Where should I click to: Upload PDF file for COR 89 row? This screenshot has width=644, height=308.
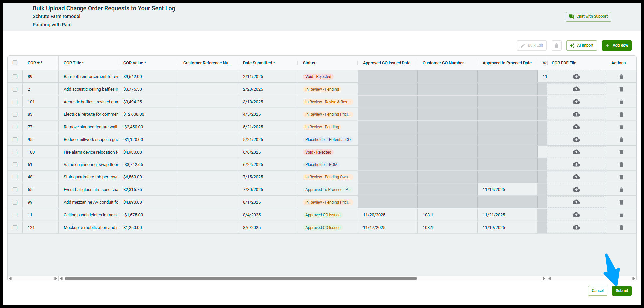576,77
